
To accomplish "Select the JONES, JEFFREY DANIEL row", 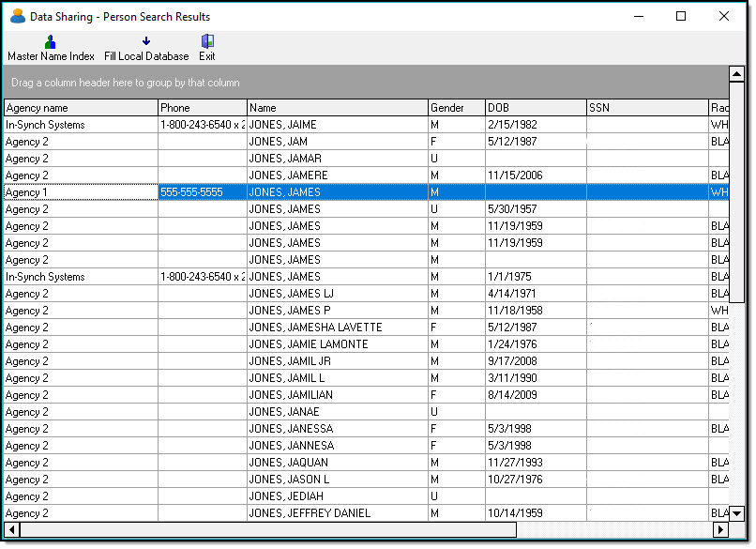I will pos(310,513).
